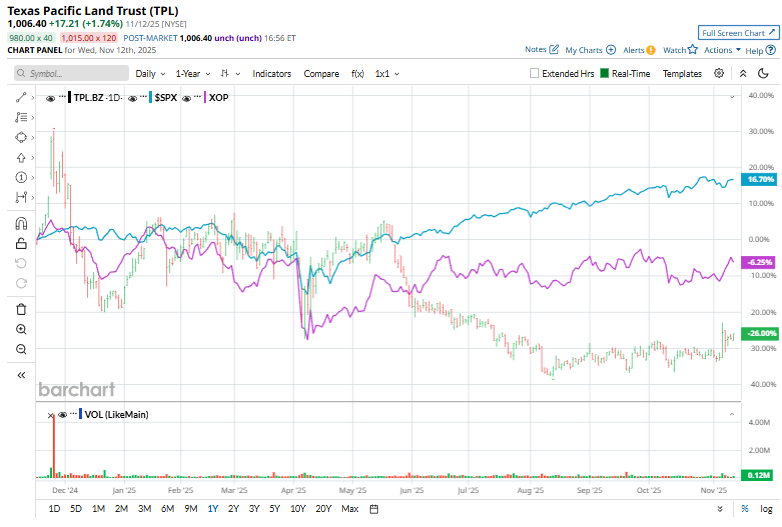
Task: Open the Indicators menu
Action: point(272,74)
